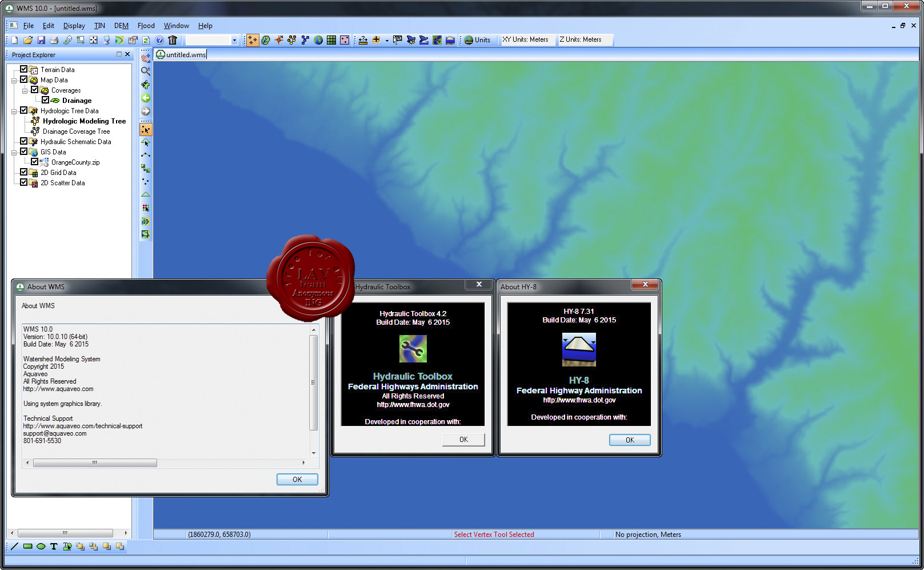Click the Units toolbar button

pyautogui.click(x=477, y=40)
